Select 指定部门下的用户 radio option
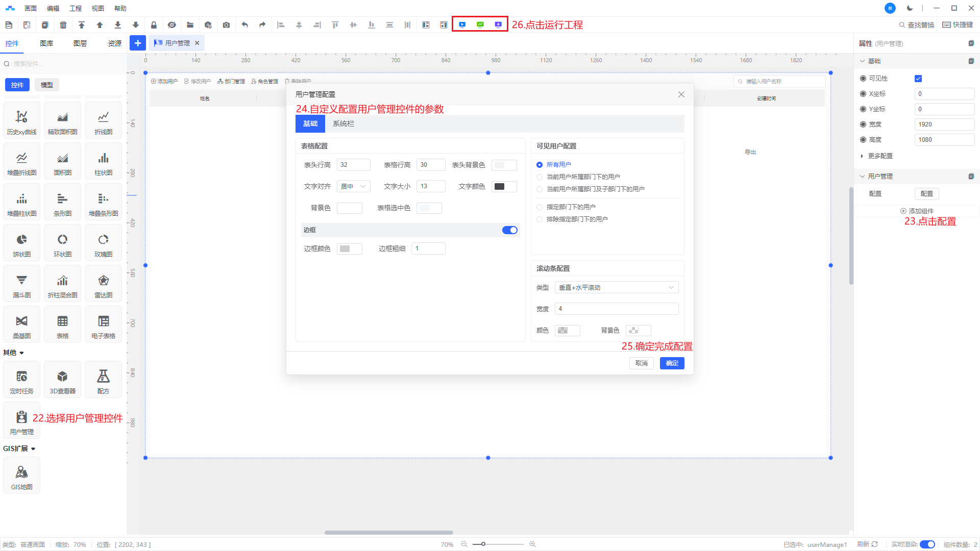This screenshot has width=980, height=551. [x=540, y=207]
